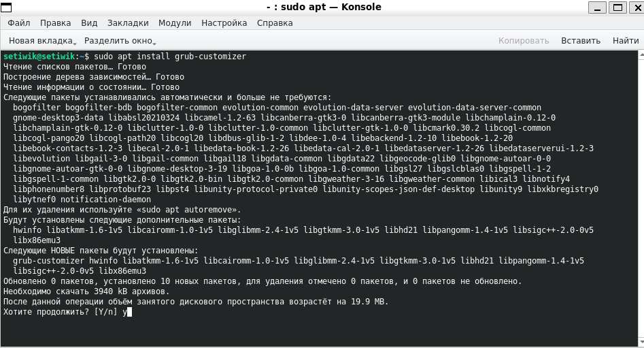Open the Закладки menu
644x348 pixels.
click(128, 23)
